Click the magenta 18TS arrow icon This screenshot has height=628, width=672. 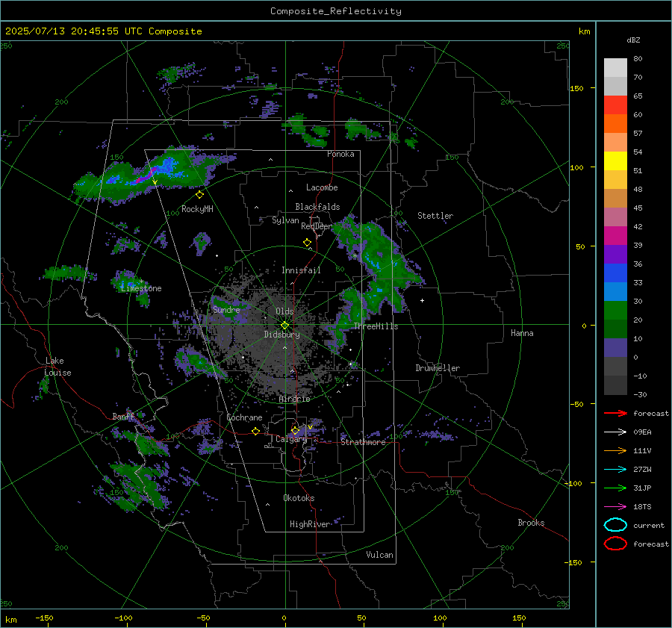[615, 507]
